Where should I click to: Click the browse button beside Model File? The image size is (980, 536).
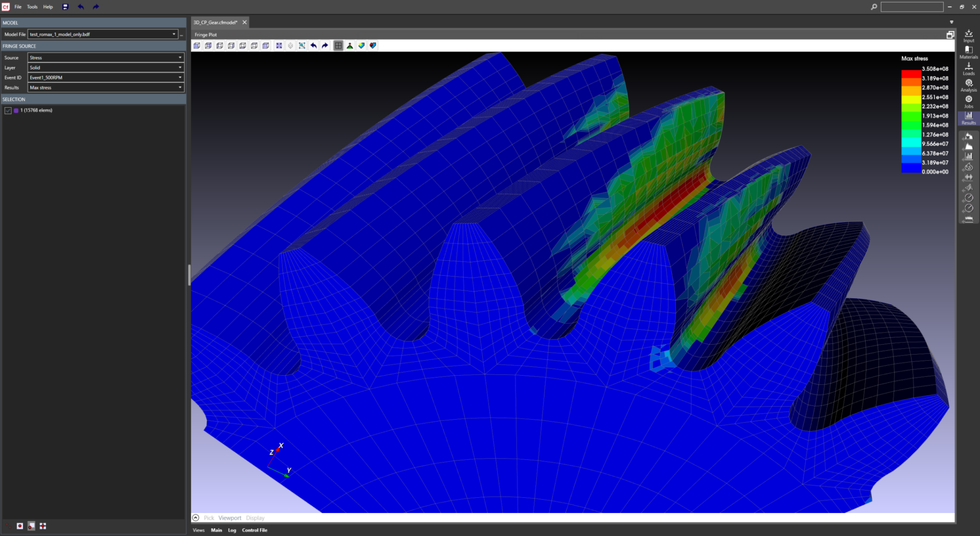(182, 34)
